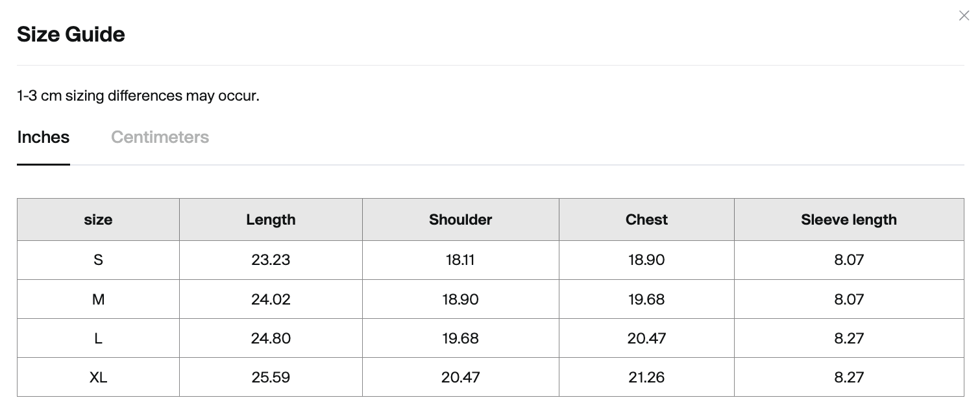Switch to the Centimeters tab
Image resolution: width=980 pixels, height=413 pixels.
tap(160, 137)
